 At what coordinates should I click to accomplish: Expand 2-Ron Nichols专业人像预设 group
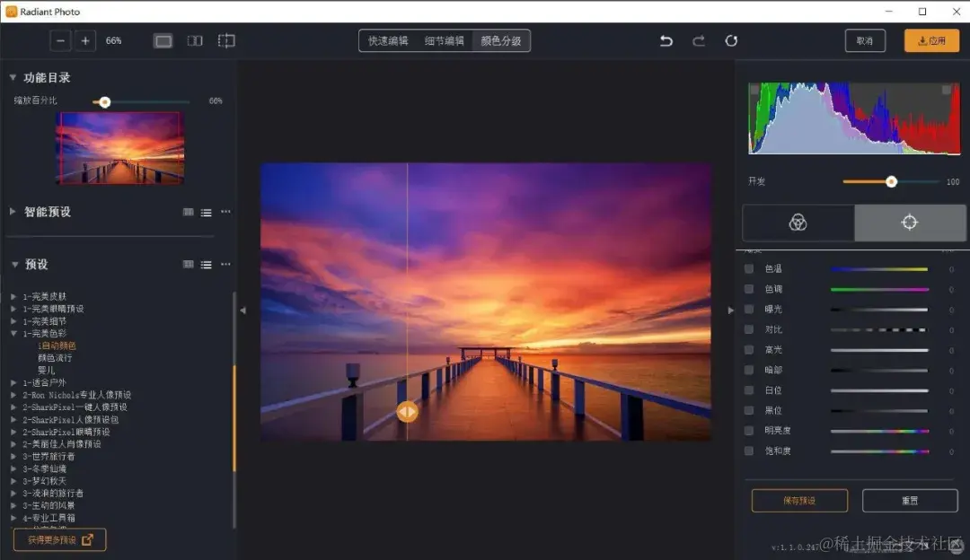[13, 396]
